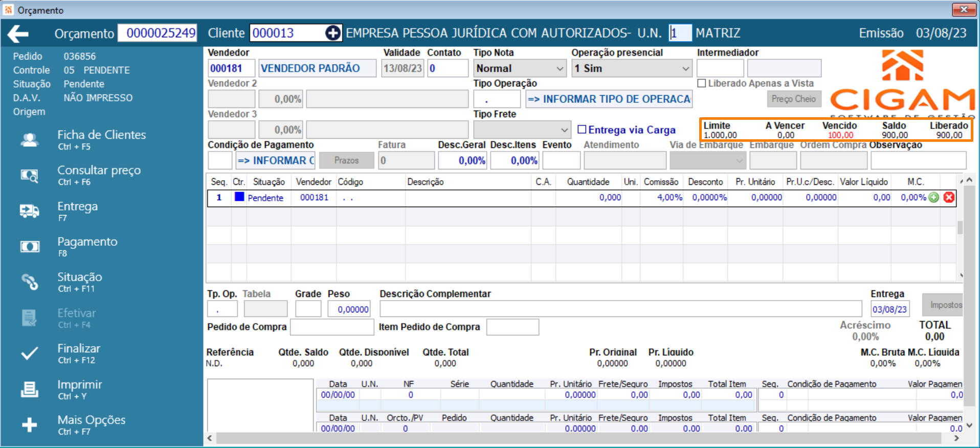Click the Orçamento number field
The width and height of the screenshot is (980, 448).
[x=158, y=33]
